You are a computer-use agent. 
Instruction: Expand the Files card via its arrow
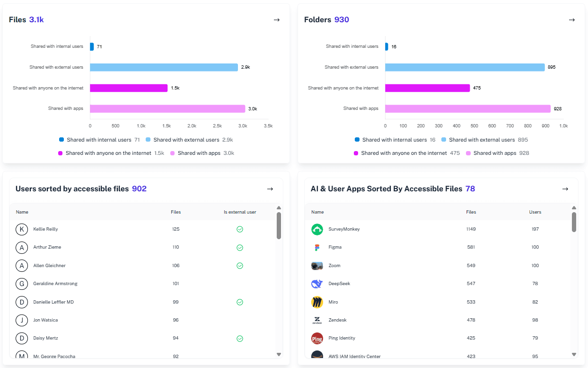click(276, 20)
